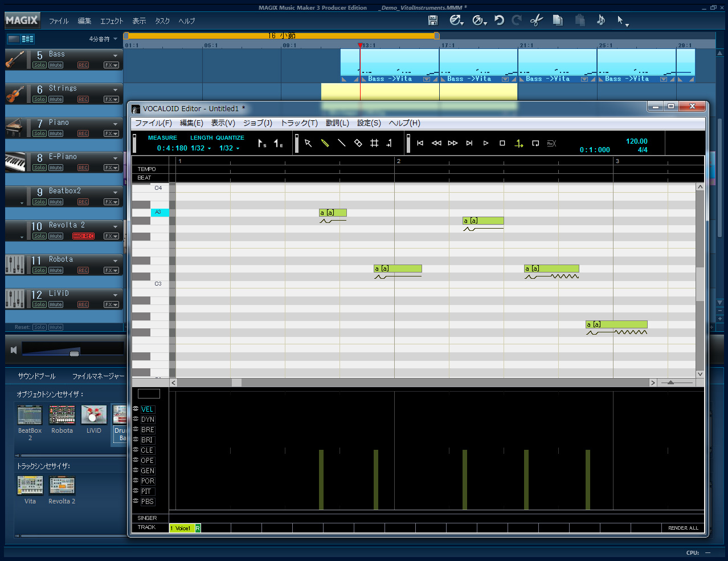728x561 pixels.
Task: Click the piano roll zoom slider handle
Action: pos(670,383)
